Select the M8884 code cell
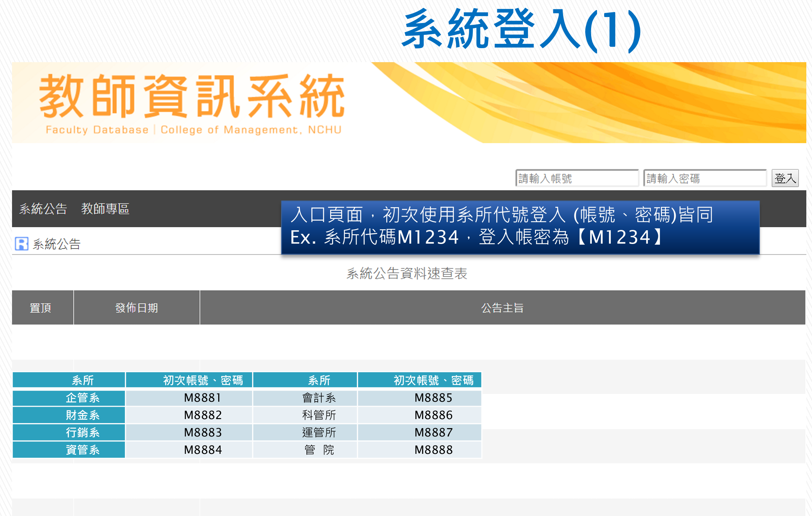812x516 pixels. 189,450
